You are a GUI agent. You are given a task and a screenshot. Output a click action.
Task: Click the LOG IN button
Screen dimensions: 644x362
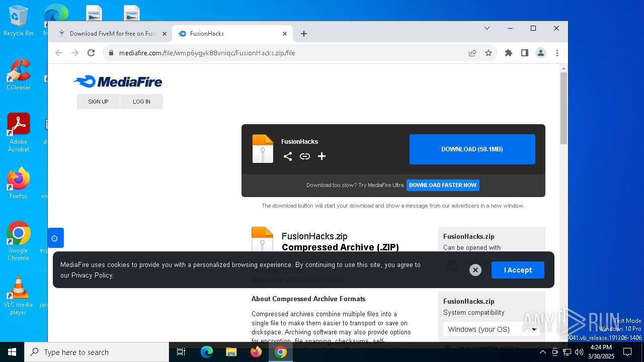click(x=141, y=102)
